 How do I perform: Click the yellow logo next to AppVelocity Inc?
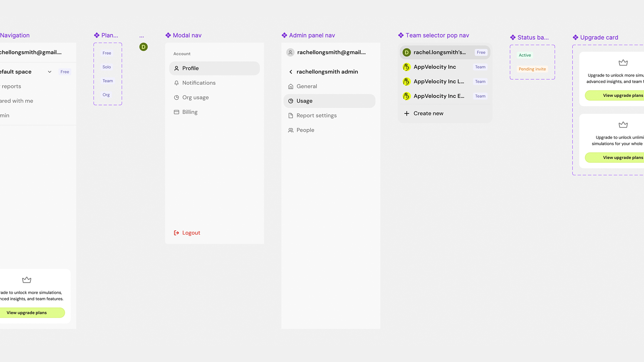[x=407, y=67]
